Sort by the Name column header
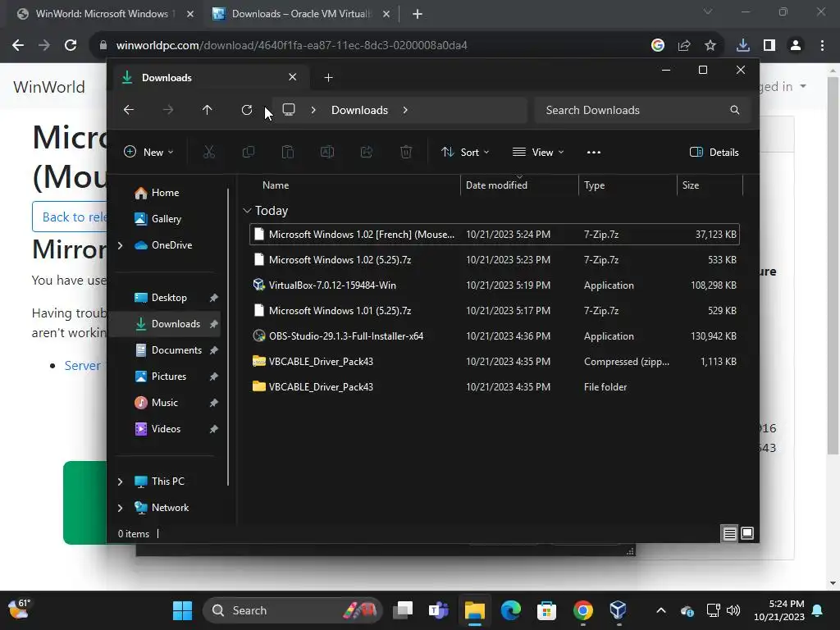The image size is (840, 630). coord(276,185)
